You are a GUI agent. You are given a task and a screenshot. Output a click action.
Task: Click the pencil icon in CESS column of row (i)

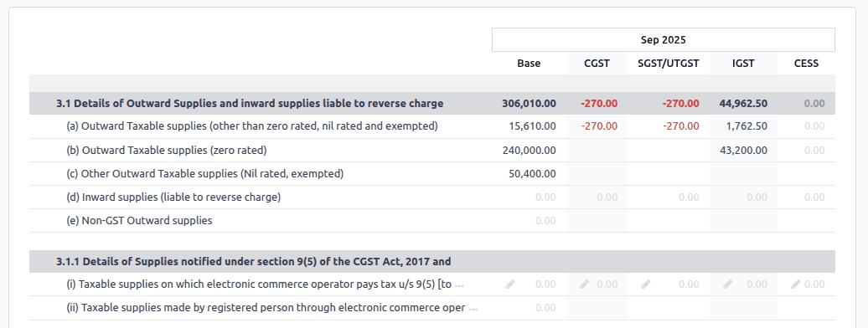(795, 284)
